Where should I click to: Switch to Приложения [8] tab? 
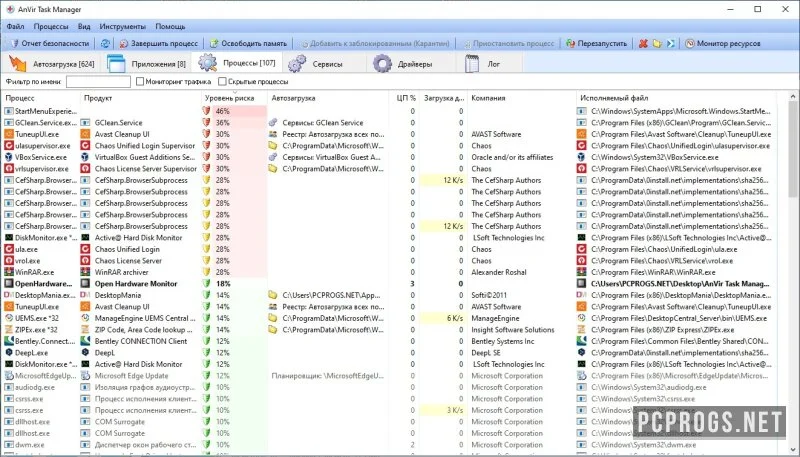coord(147,64)
